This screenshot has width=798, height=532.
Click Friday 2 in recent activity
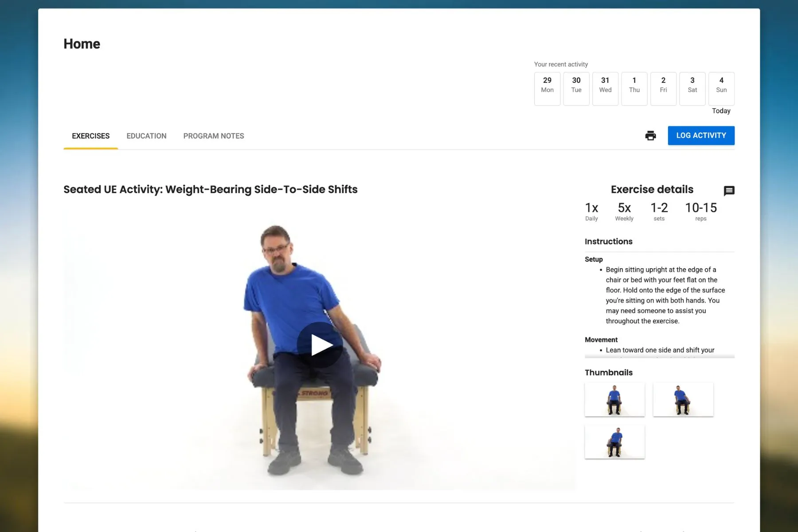(x=663, y=89)
